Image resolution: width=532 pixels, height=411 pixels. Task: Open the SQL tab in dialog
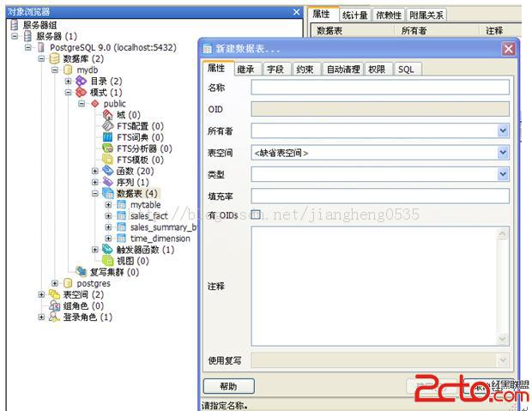tap(405, 70)
